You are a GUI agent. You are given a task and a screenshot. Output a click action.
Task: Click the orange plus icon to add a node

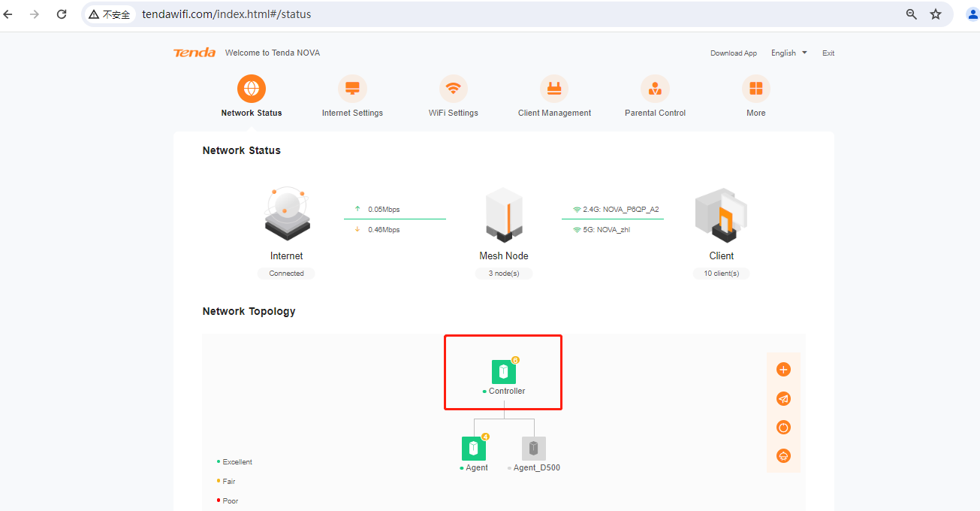pos(783,370)
